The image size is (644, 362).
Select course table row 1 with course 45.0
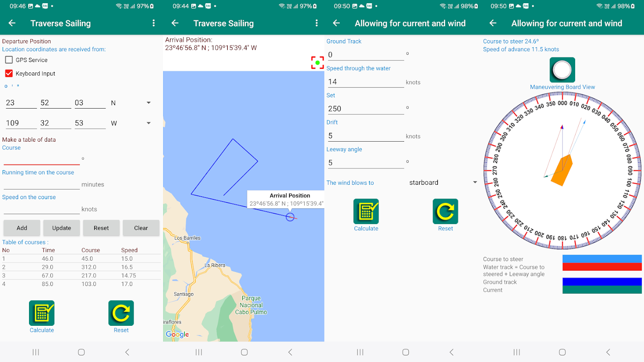[x=81, y=259]
